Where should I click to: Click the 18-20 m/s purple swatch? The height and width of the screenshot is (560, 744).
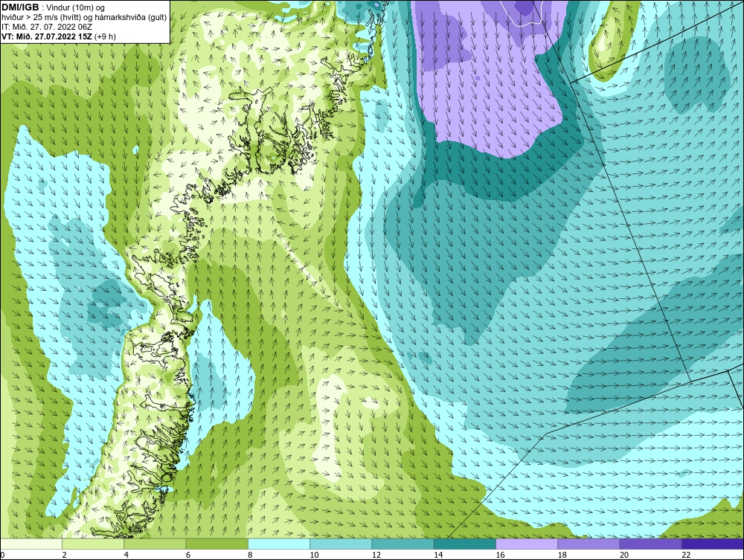(589, 544)
